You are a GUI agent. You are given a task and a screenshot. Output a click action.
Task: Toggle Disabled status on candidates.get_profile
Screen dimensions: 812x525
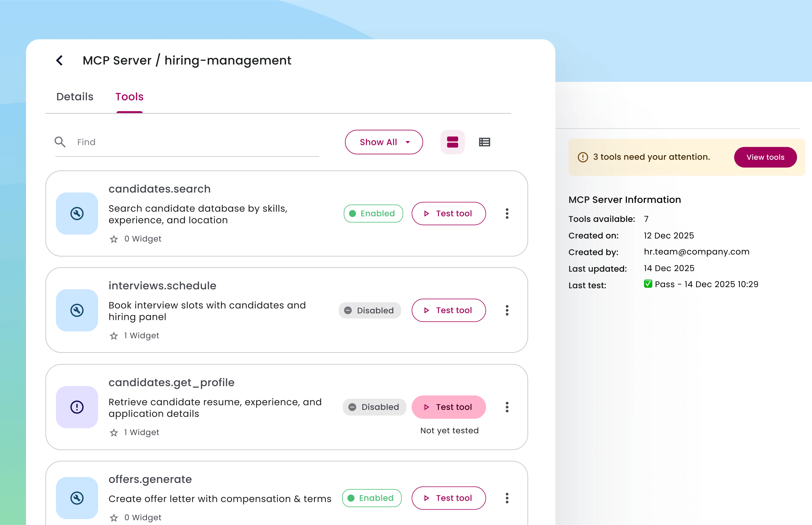tap(374, 407)
